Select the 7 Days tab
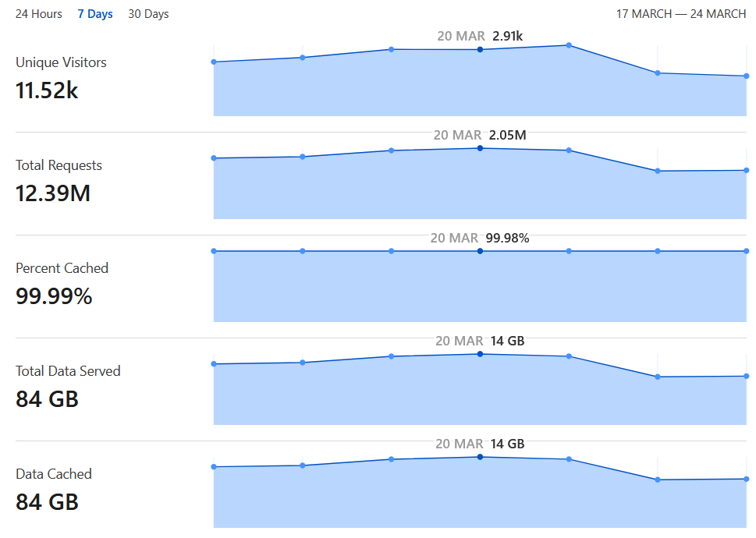Image resolution: width=756 pixels, height=538 pixels. click(95, 14)
